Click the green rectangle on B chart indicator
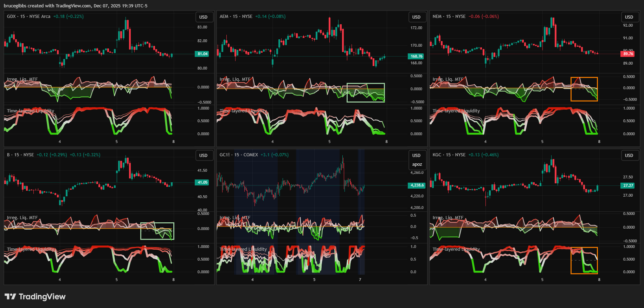 [x=157, y=231]
